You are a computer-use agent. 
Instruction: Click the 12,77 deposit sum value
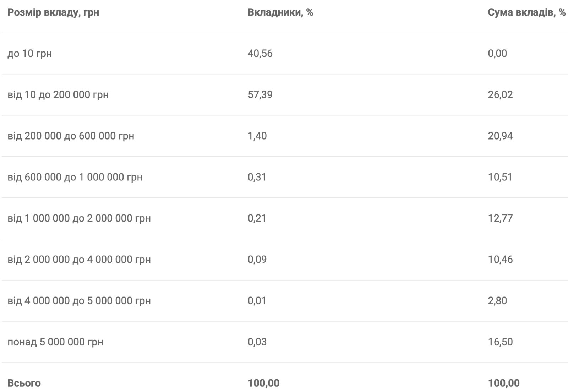[x=500, y=218]
